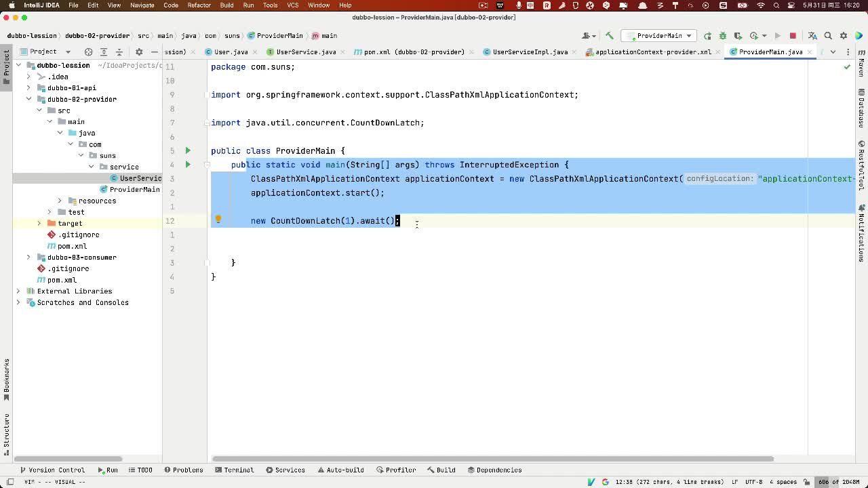Image resolution: width=868 pixels, height=488 pixels.
Task: Click the Profiler run icon
Action: (755, 36)
